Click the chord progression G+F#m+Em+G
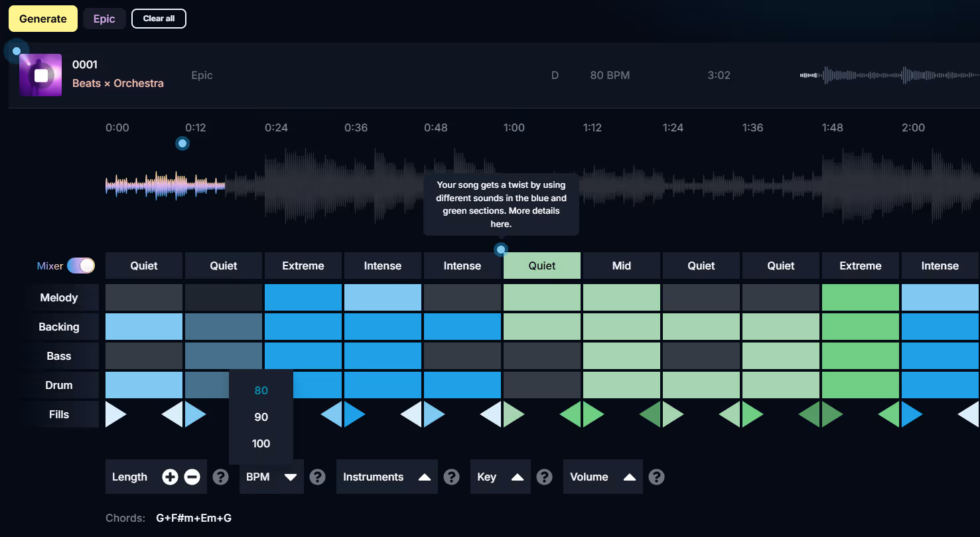 click(194, 518)
